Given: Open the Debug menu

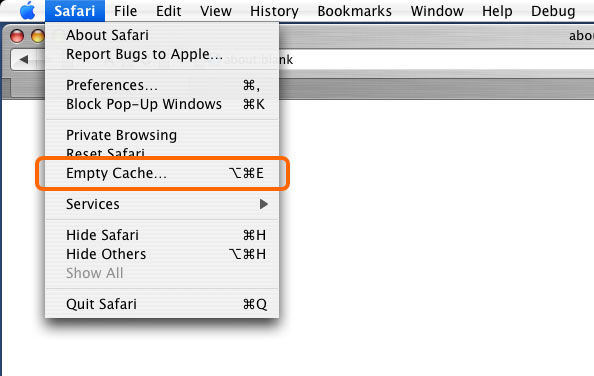Looking at the screenshot, I should click(553, 11).
